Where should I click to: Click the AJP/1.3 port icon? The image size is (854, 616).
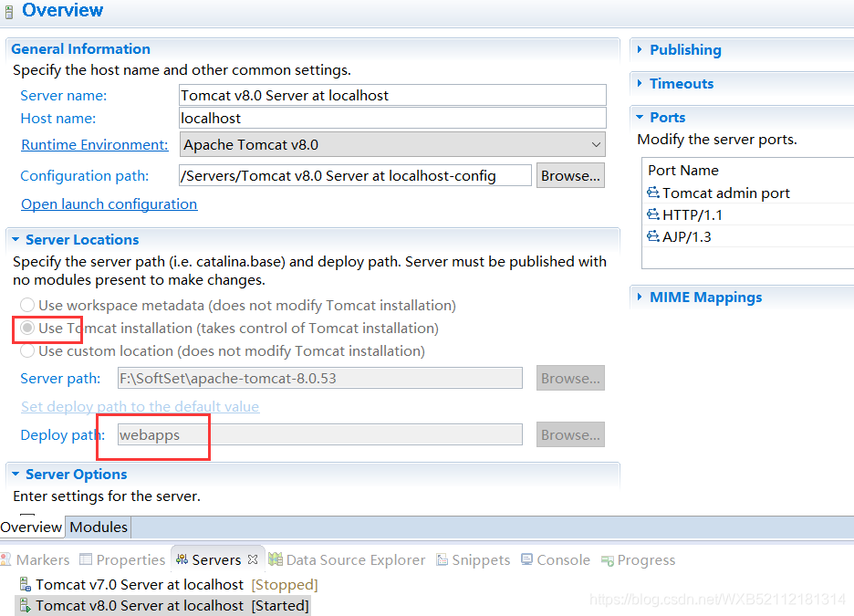[x=653, y=235]
